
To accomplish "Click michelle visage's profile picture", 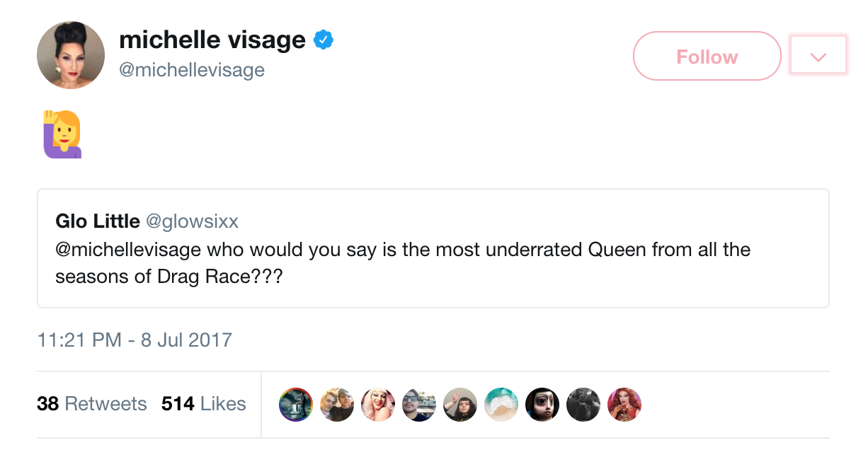I will click(x=71, y=55).
